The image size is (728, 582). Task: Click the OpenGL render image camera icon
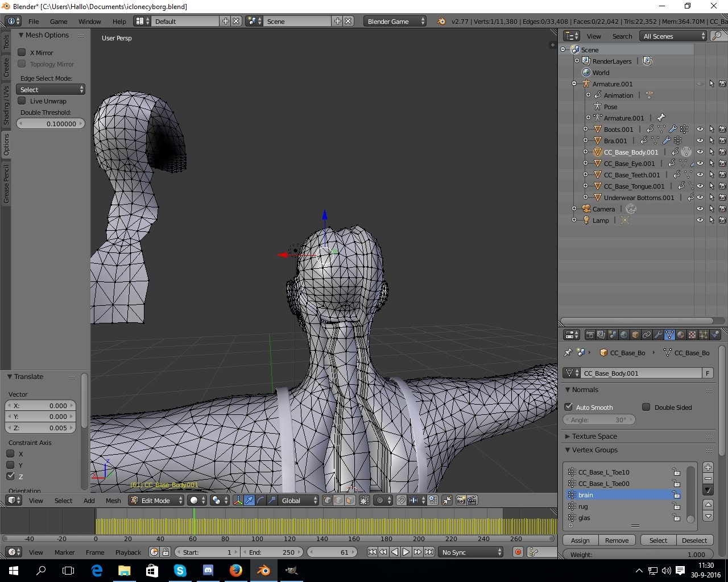[x=461, y=500]
